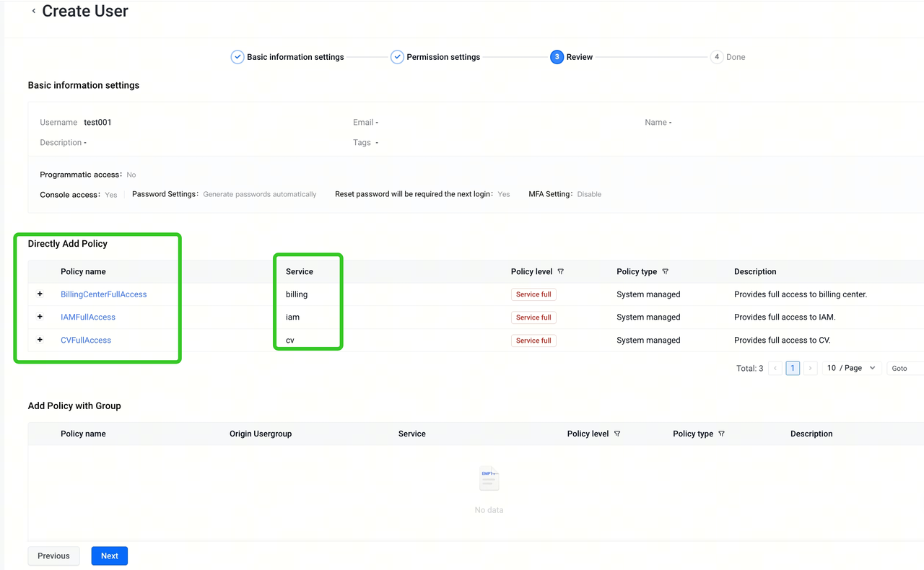Click the Review step label
The image size is (924, 570).
580,57
